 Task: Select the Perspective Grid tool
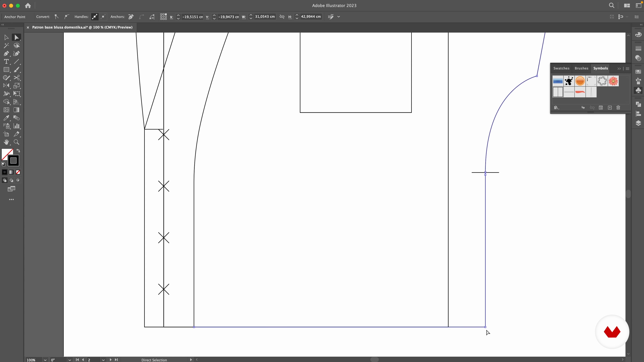point(16,102)
